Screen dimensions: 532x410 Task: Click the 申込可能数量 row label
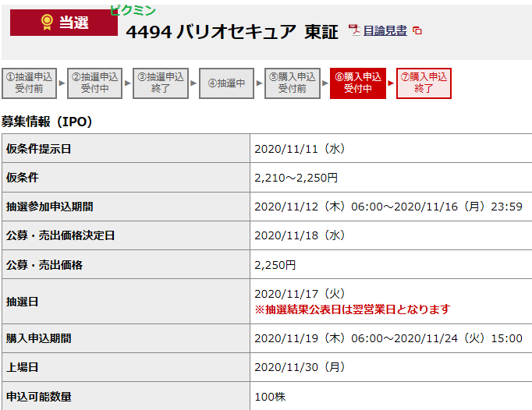point(39,397)
